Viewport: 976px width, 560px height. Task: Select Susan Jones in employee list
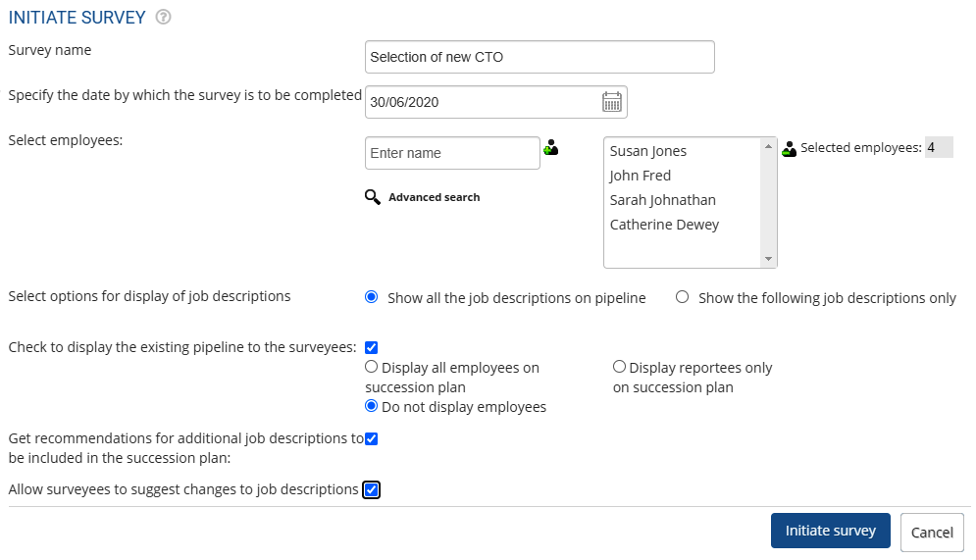coord(648,151)
